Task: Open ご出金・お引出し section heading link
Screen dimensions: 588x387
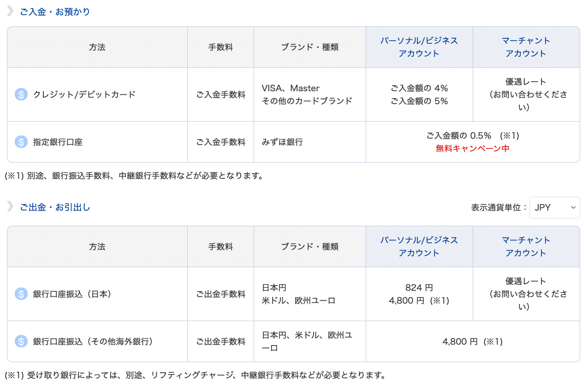Action: [x=55, y=207]
